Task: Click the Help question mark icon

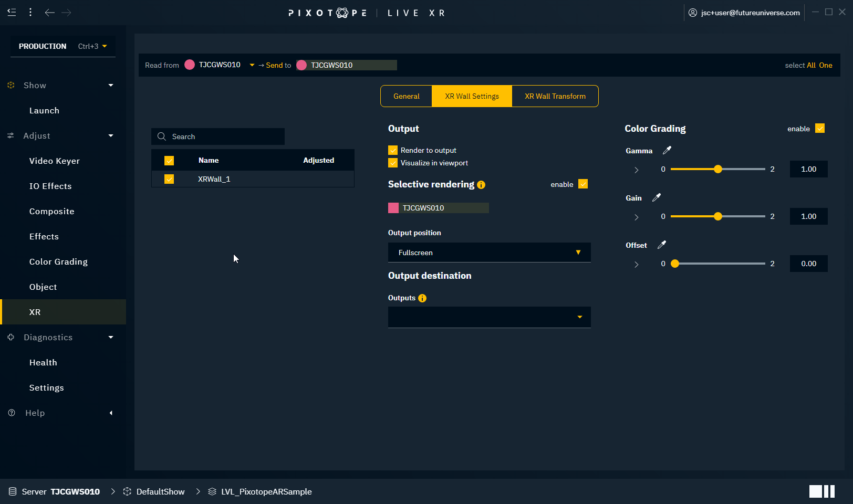Action: pyautogui.click(x=12, y=413)
